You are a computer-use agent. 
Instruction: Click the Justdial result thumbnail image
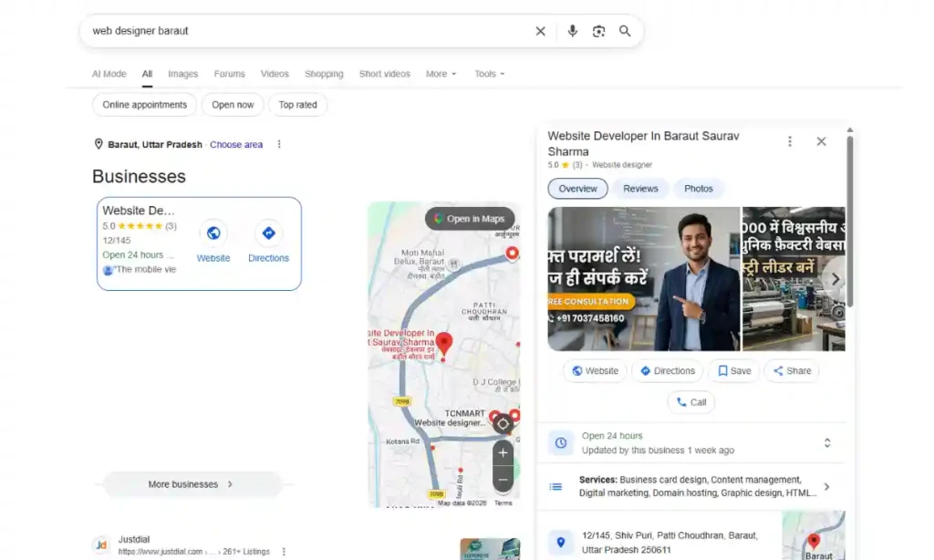490,549
